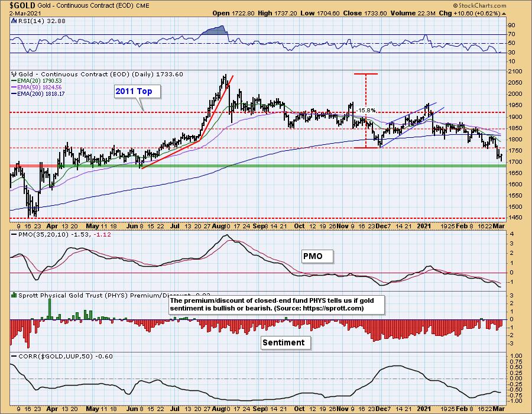Click the Open 1722.80 value
Image resolution: width=532 pixels, height=414 pixels.
click(233, 13)
